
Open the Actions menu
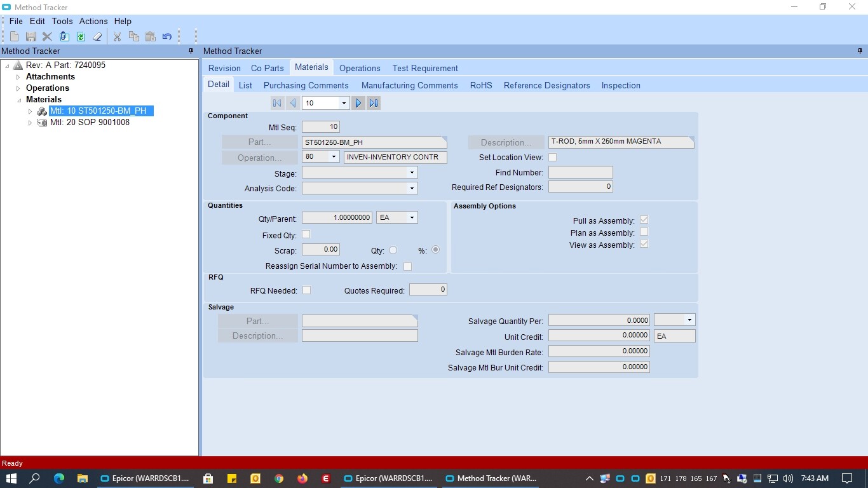[x=93, y=21]
